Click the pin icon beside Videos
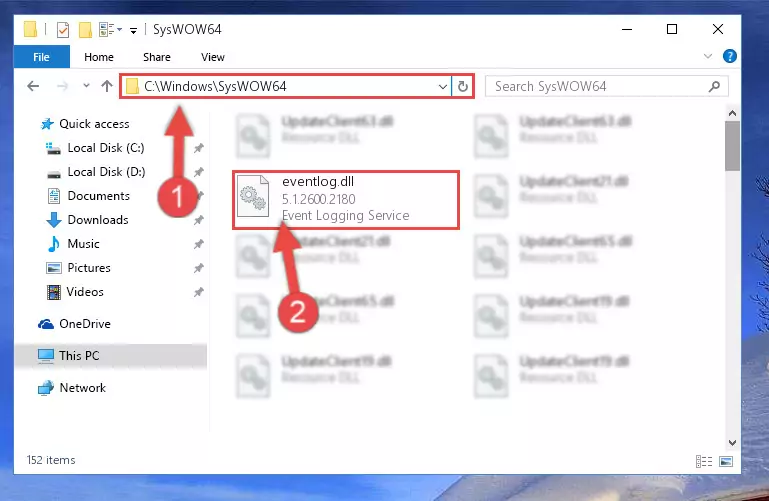The image size is (769, 501). (199, 292)
